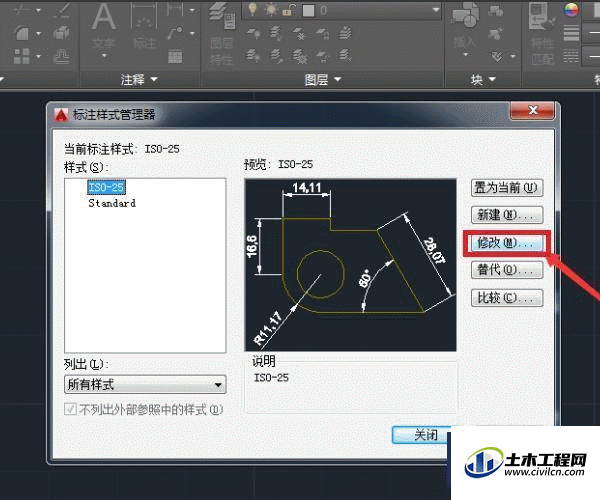Select the Erase tool in the ribbon
The image size is (600, 500).
[x=62, y=10]
